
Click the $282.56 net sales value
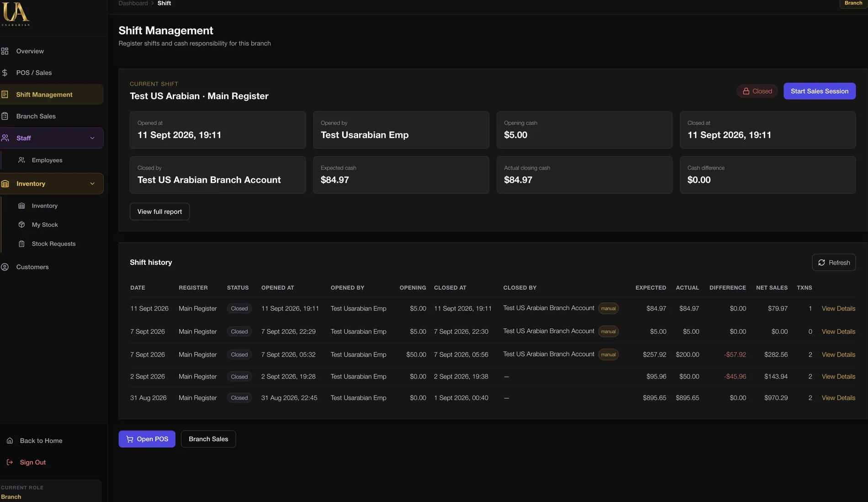click(776, 354)
